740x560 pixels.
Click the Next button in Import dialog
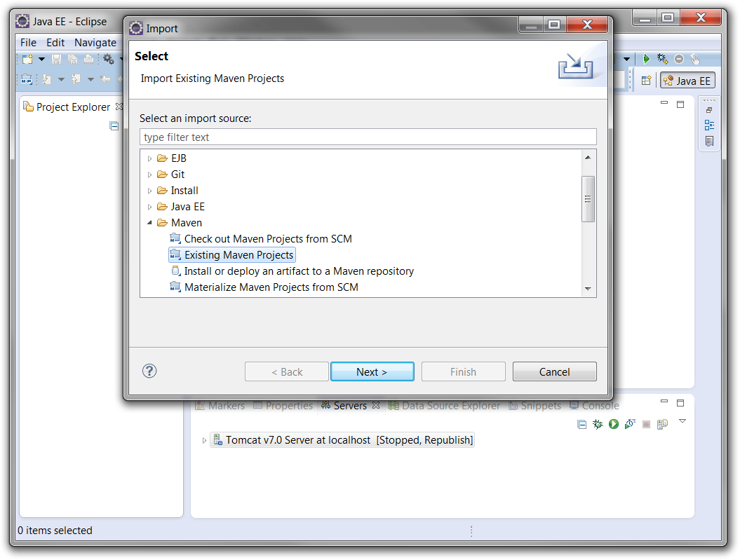click(x=372, y=372)
